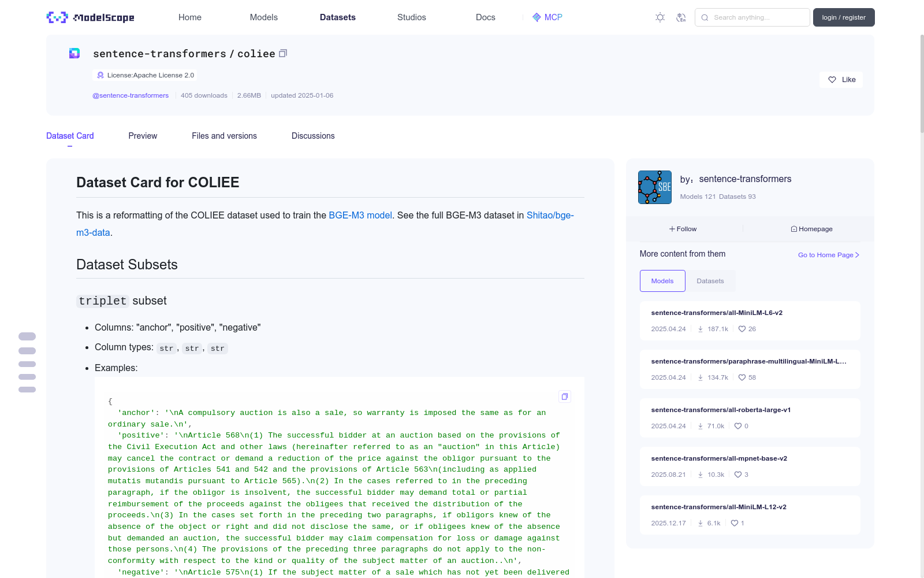Viewport: 924px width, 578px height.
Task: Open the Models menu
Action: click(x=264, y=17)
